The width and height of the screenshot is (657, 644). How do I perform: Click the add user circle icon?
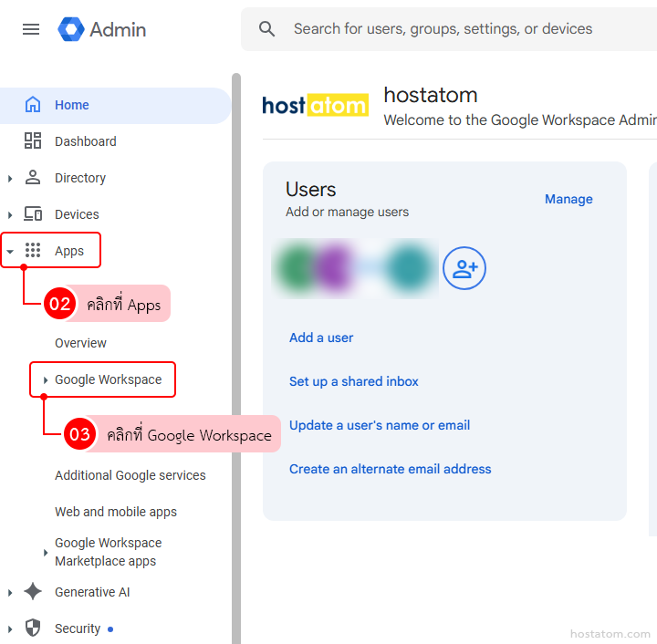pos(464,268)
